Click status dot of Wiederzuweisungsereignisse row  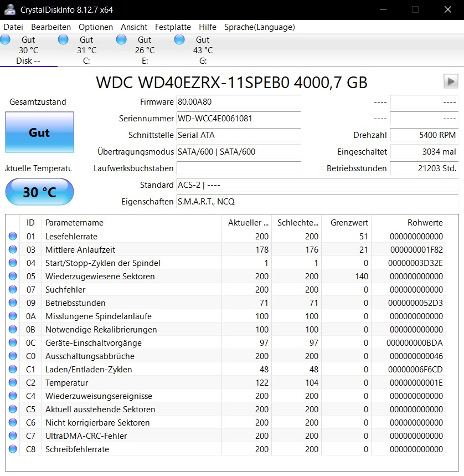(13, 396)
